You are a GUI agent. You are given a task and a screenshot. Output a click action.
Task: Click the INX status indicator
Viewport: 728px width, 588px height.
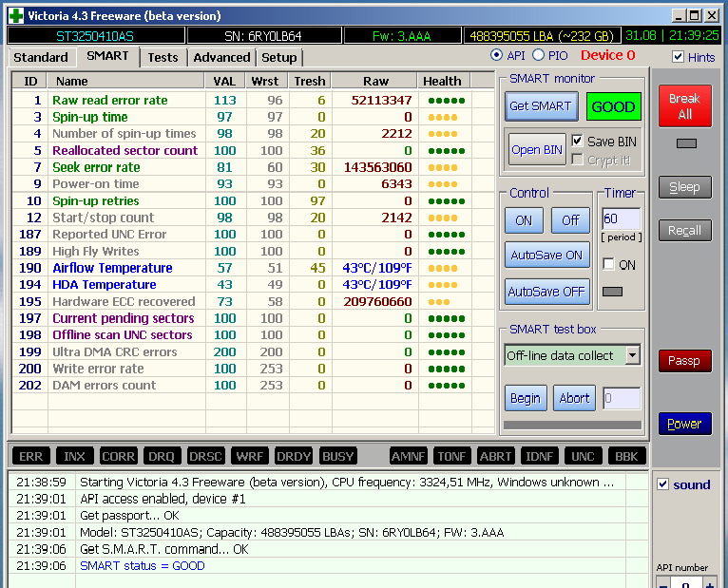(x=75, y=456)
